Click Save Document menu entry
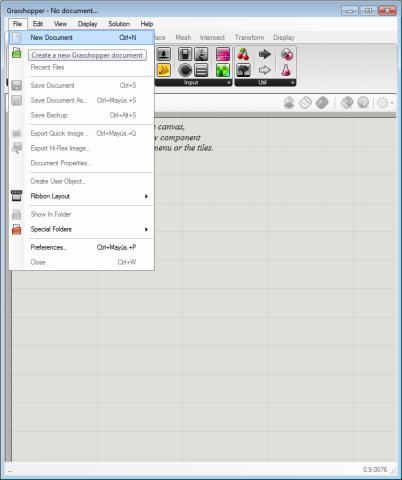 (x=82, y=86)
